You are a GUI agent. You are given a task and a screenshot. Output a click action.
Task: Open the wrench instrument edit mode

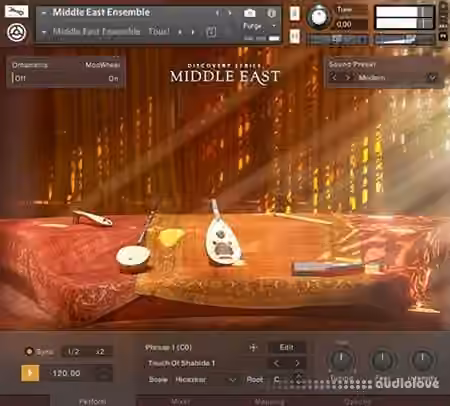coord(16,11)
